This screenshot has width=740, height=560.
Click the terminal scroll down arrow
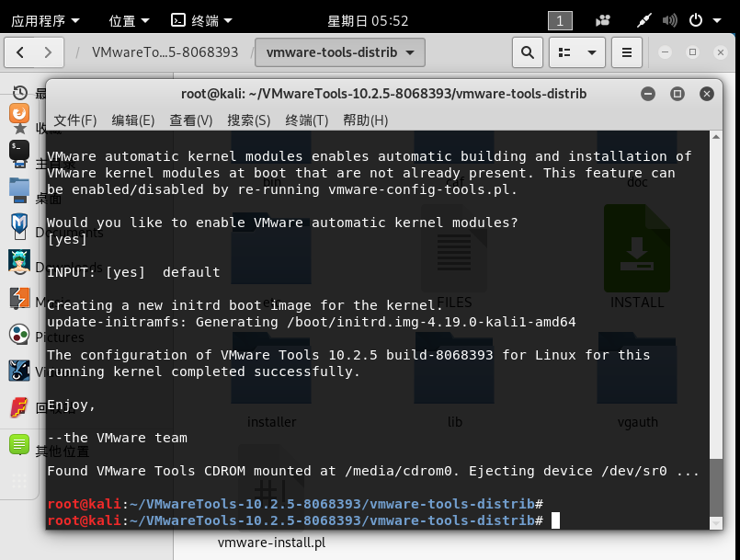(716, 522)
